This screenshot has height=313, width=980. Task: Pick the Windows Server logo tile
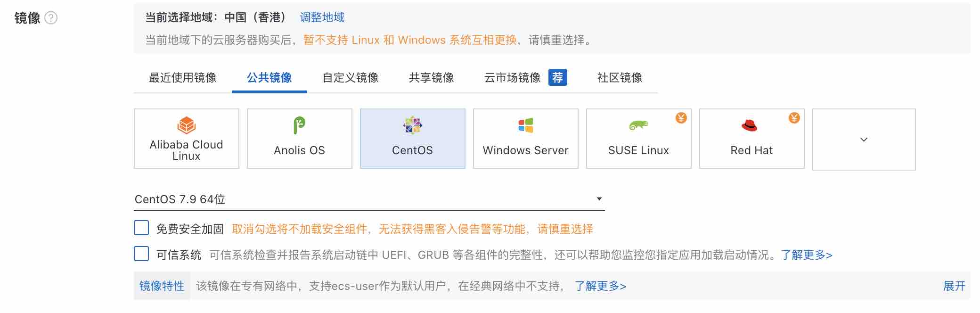(x=526, y=139)
